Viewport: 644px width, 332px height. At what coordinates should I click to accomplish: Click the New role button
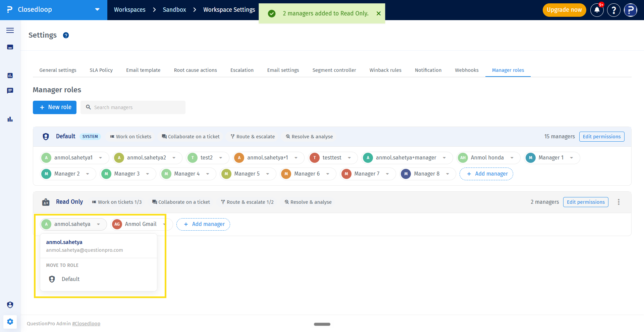coord(55,107)
